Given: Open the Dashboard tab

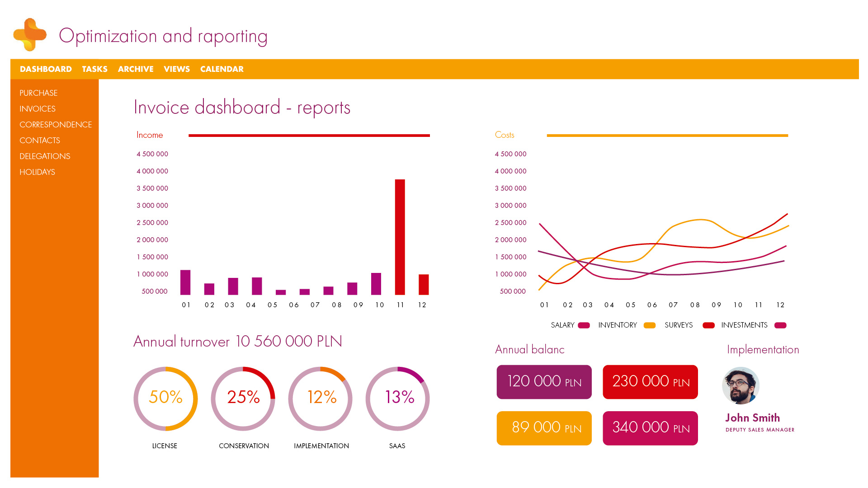Looking at the screenshot, I should (x=46, y=69).
